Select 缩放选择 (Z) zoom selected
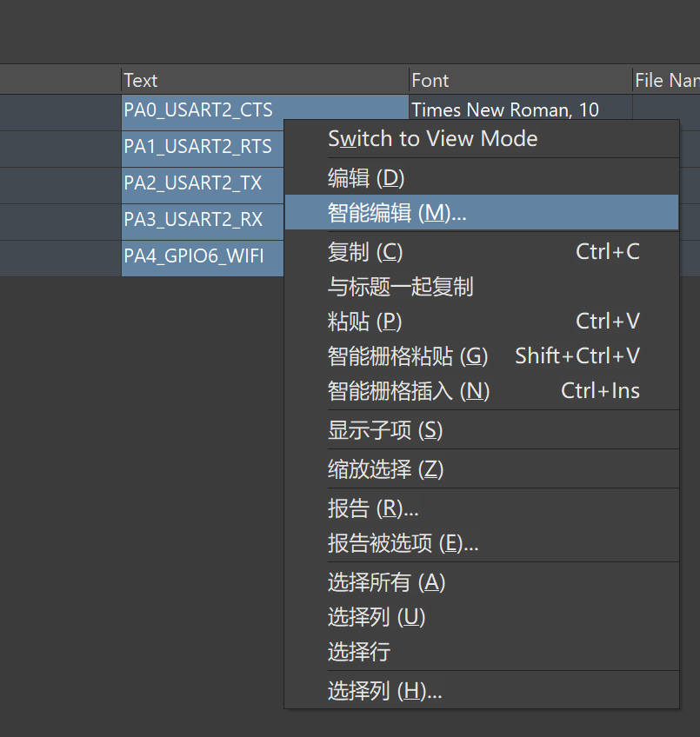 point(385,469)
